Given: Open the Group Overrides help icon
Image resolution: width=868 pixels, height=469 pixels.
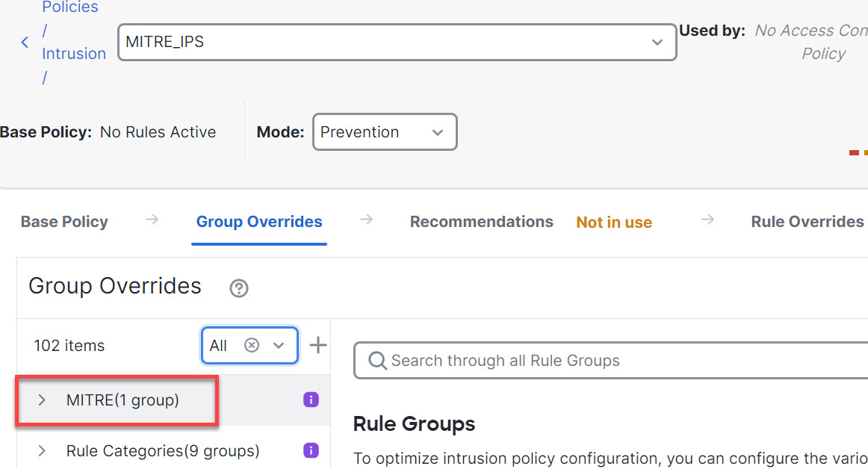Looking at the screenshot, I should point(239,288).
